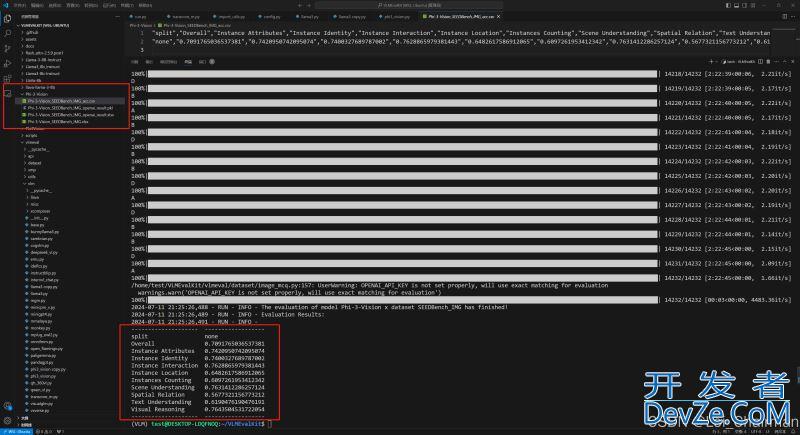Toggle the primary side bar layout button
This screenshot has width=800, height=435.
click(x=728, y=5)
